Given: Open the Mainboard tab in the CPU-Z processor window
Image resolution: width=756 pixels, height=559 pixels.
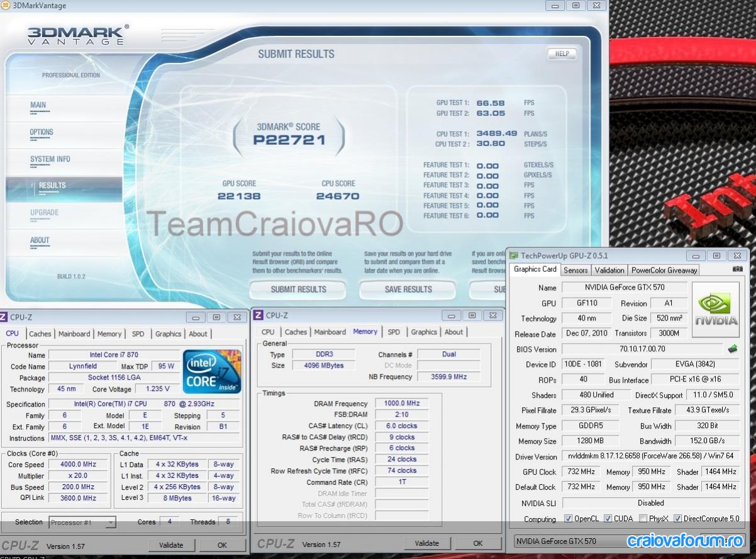Looking at the screenshot, I should [74, 334].
